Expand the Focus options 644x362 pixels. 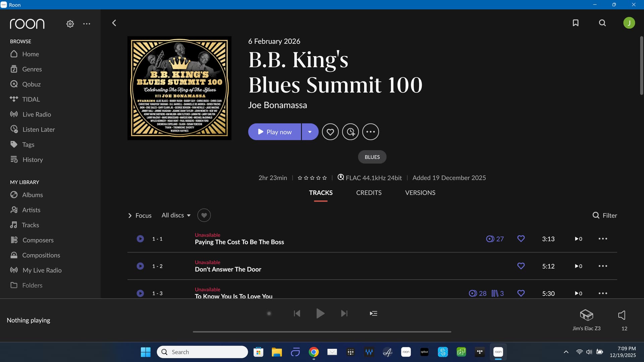[x=140, y=215]
